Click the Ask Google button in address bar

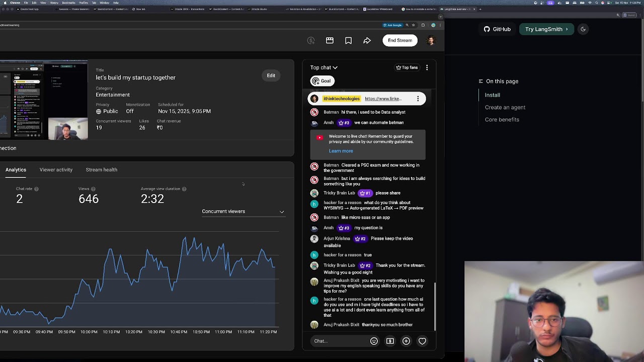(393, 25)
